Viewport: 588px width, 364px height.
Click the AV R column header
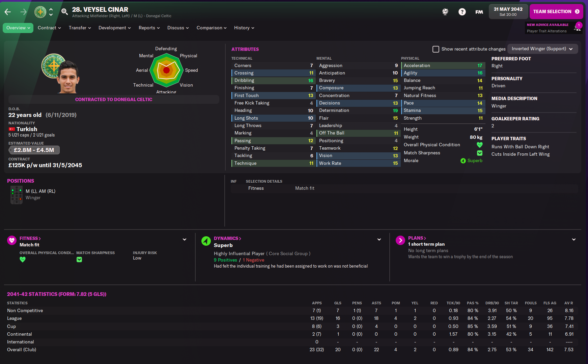pyautogui.click(x=569, y=303)
